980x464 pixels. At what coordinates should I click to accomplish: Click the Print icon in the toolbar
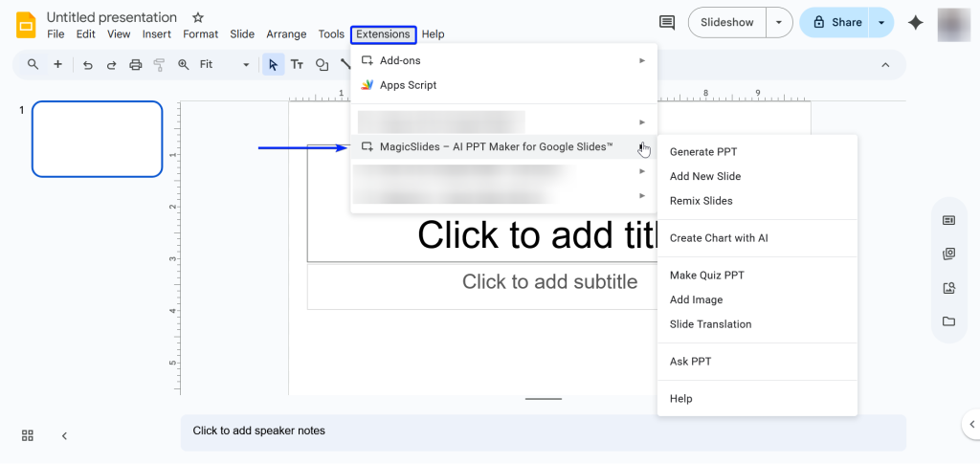(136, 65)
